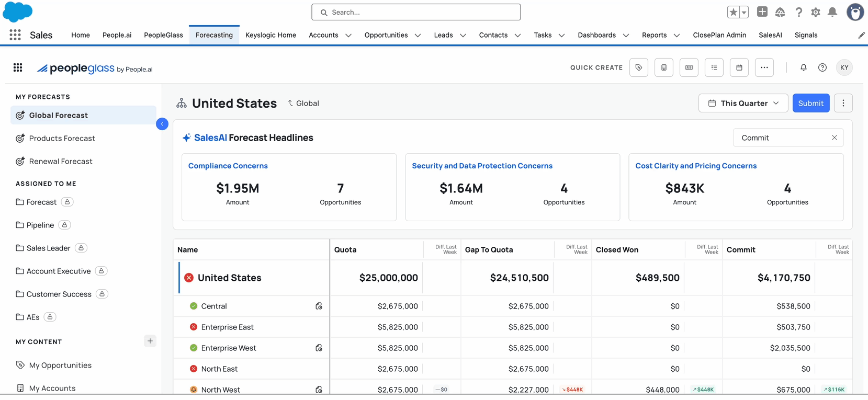Open more Quick Create options ellipsis
The width and height of the screenshot is (868, 400).
coord(764,67)
